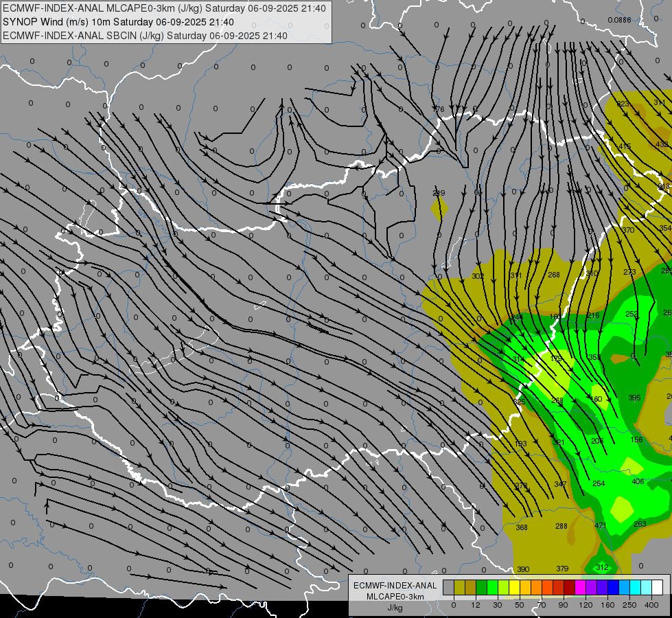Click the grid value 406 on the map
Image resolution: width=672 pixels, height=618 pixels.
[638, 481]
